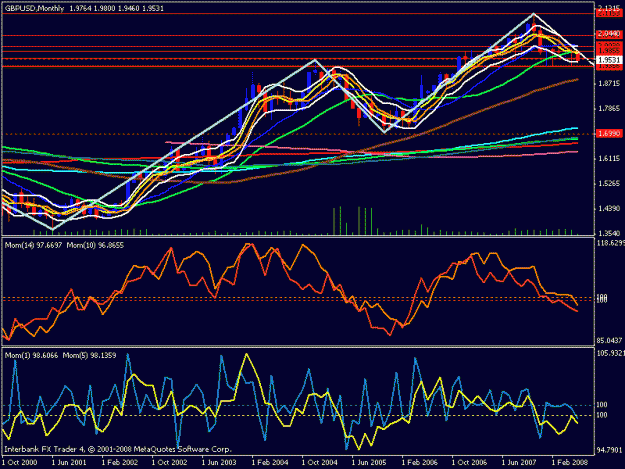Click the 100 label beside the yellow dotted level
Image resolution: width=625 pixels, height=469 pixels.
[602, 415]
